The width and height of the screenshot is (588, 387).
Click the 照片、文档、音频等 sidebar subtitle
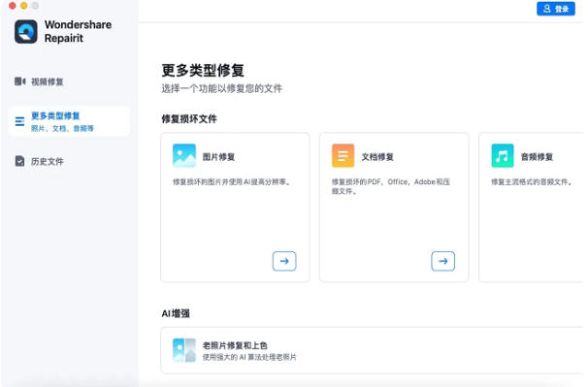click(62, 129)
